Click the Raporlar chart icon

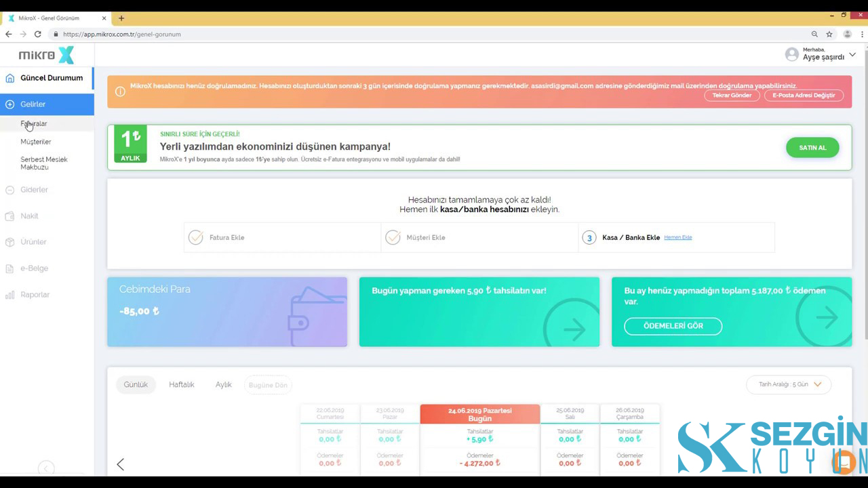coord(9,295)
